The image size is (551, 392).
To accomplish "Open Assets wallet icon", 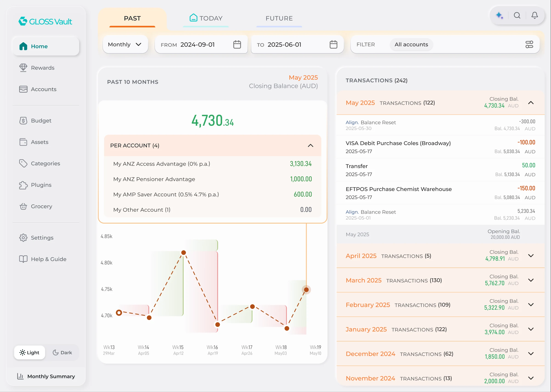I will (x=23, y=142).
